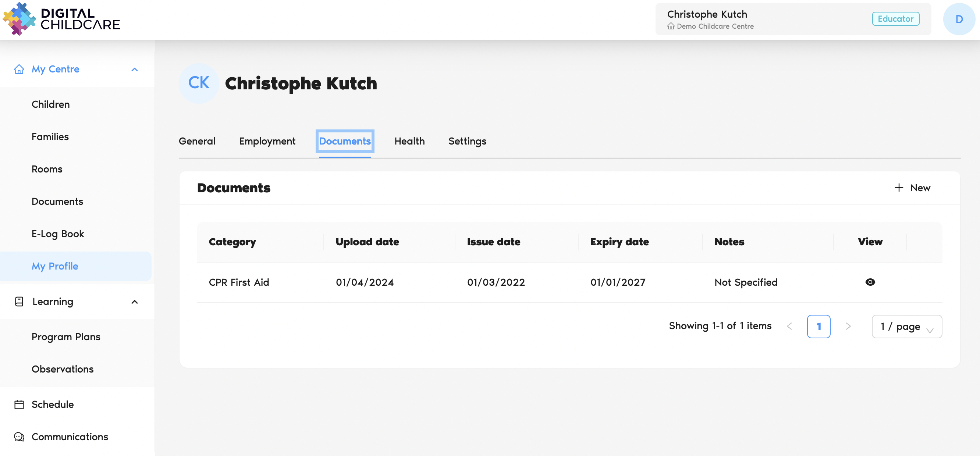View the CPR First Aid document via eye icon
The image size is (980, 456).
(x=870, y=282)
